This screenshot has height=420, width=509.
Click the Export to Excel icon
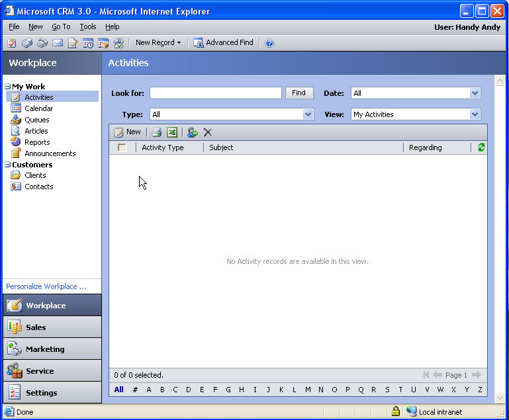pos(171,132)
